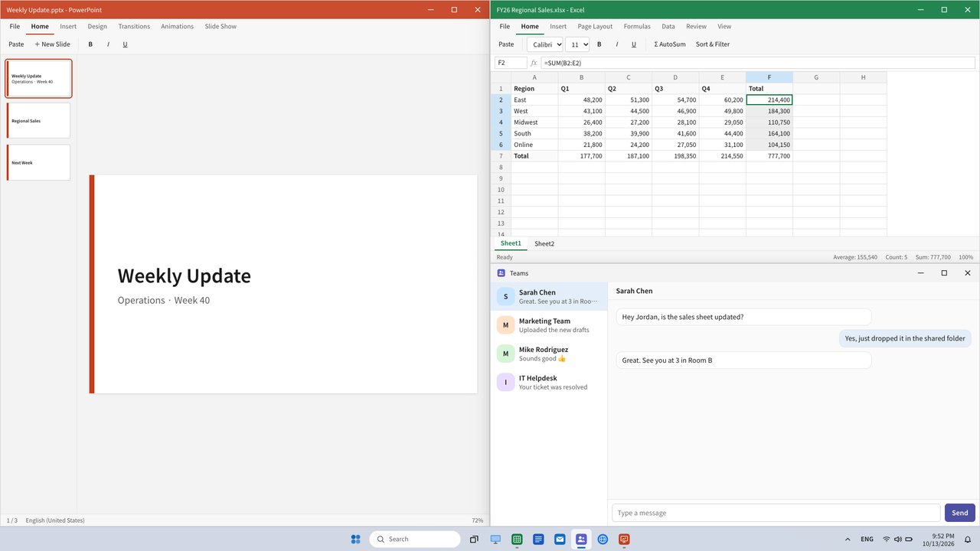Click the taskbar Search box
The width and height of the screenshot is (980, 551).
click(x=415, y=539)
